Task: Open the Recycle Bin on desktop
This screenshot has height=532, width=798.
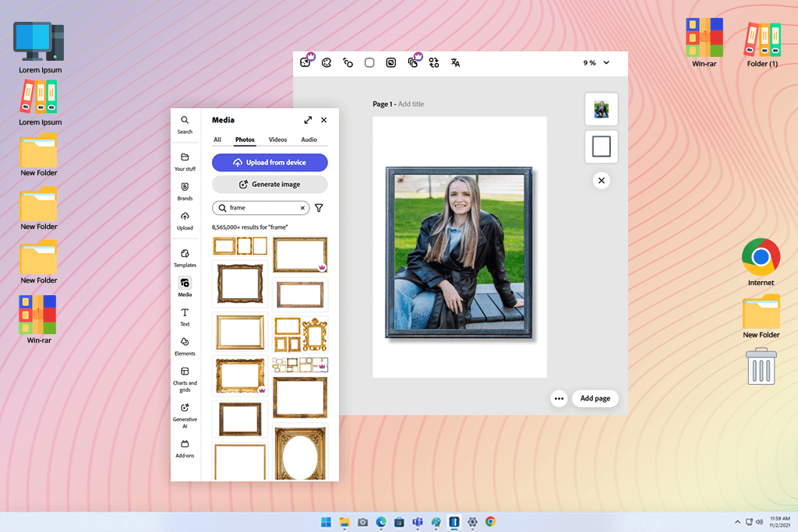Action: pos(761,366)
